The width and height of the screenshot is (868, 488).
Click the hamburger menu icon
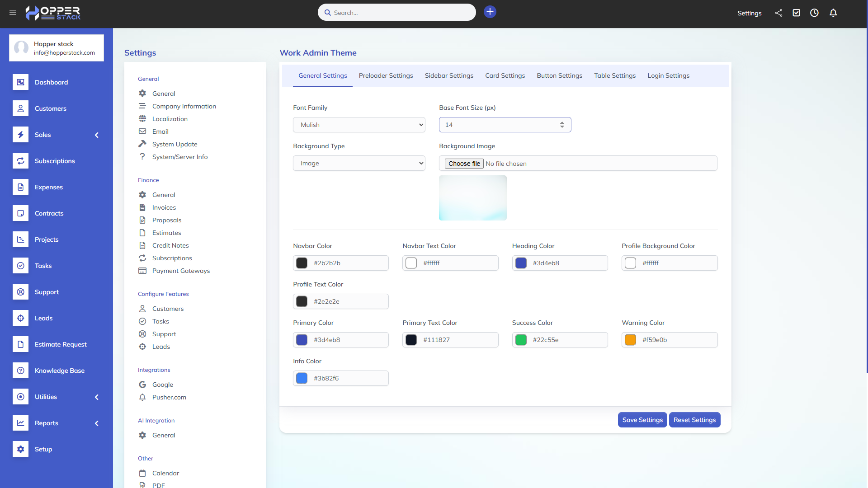pos(13,13)
